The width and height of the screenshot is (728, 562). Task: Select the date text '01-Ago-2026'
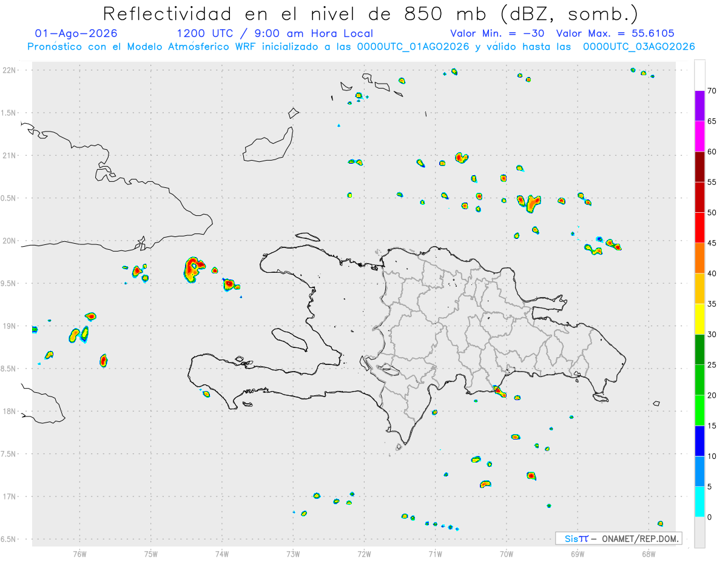pos(76,33)
